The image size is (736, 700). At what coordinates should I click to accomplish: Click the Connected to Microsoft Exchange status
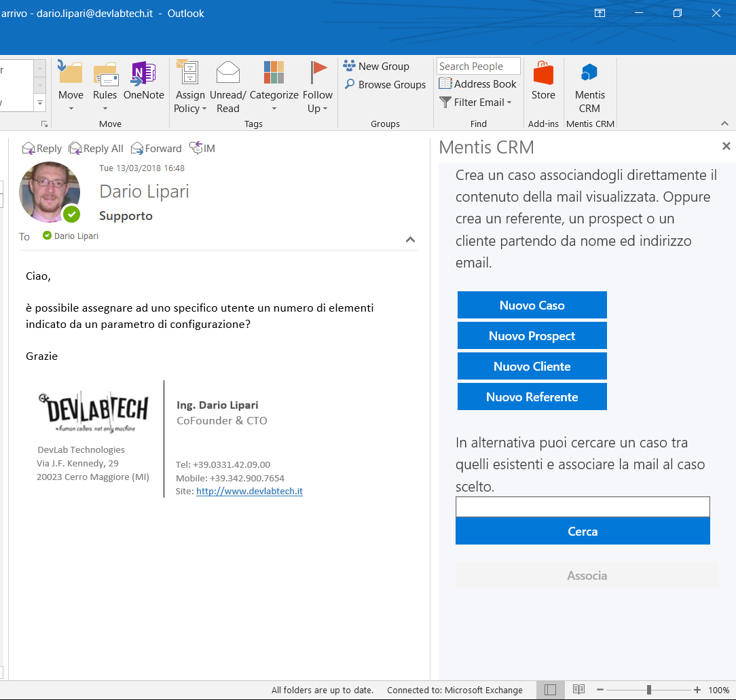454,690
